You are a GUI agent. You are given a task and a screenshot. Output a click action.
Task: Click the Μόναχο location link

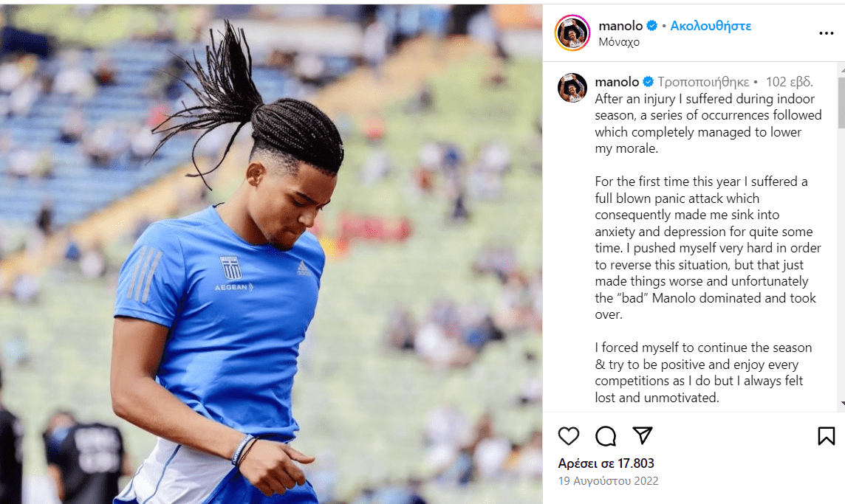[619, 42]
